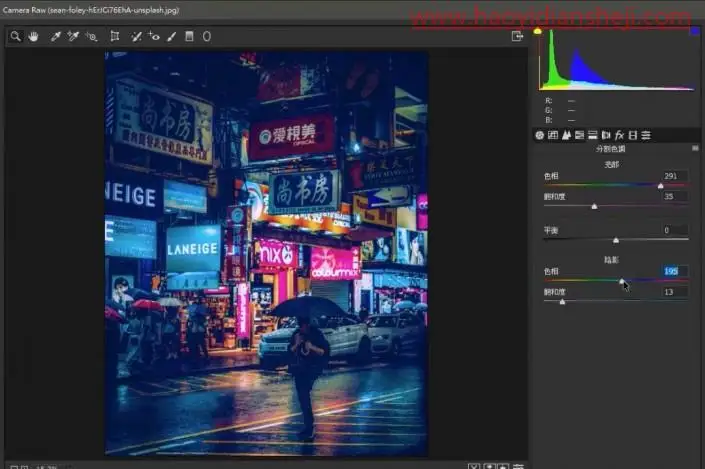
Task: Select the Hand tool
Action: (x=33, y=36)
